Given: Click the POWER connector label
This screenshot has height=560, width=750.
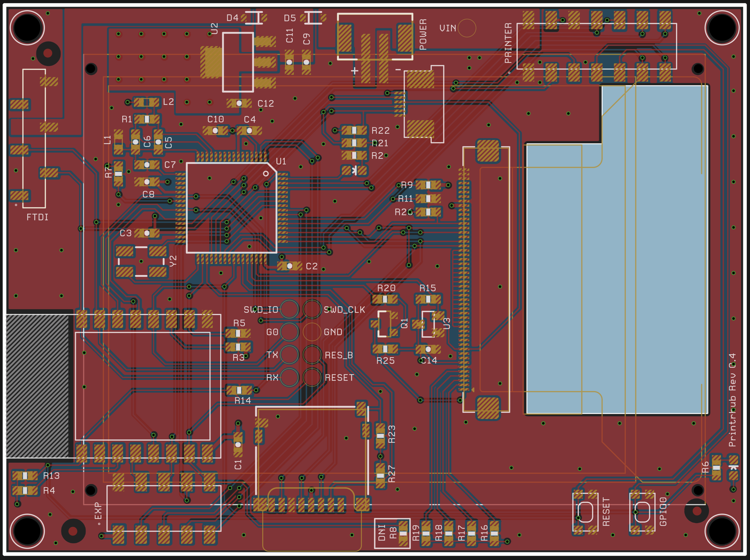Looking at the screenshot, I should coord(423,35).
